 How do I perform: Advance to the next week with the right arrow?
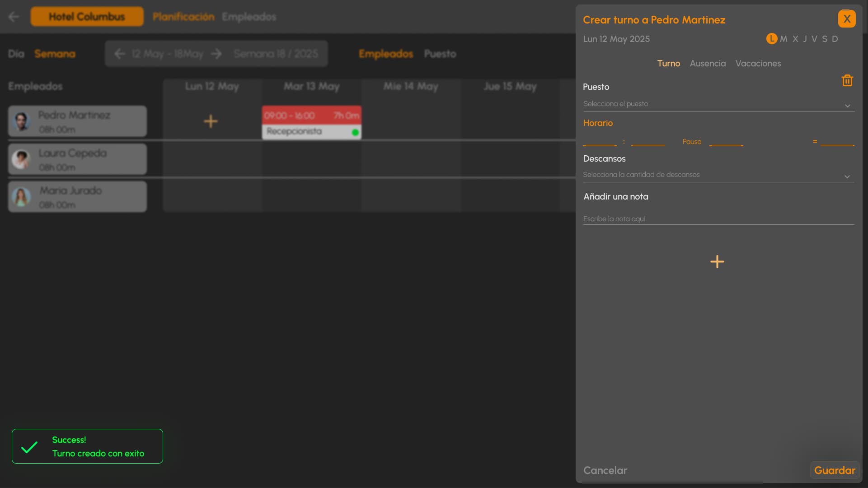click(216, 54)
